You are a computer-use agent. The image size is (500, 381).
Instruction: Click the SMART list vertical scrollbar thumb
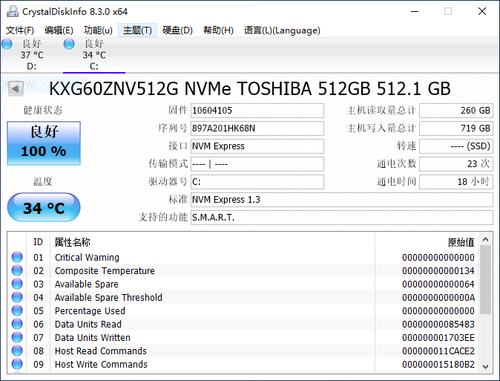486,279
